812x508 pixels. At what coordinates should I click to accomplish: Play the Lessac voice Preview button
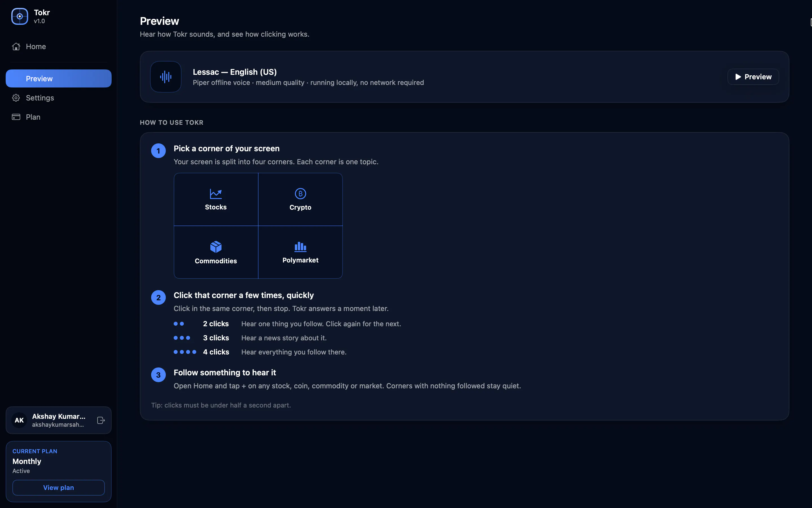click(x=753, y=76)
